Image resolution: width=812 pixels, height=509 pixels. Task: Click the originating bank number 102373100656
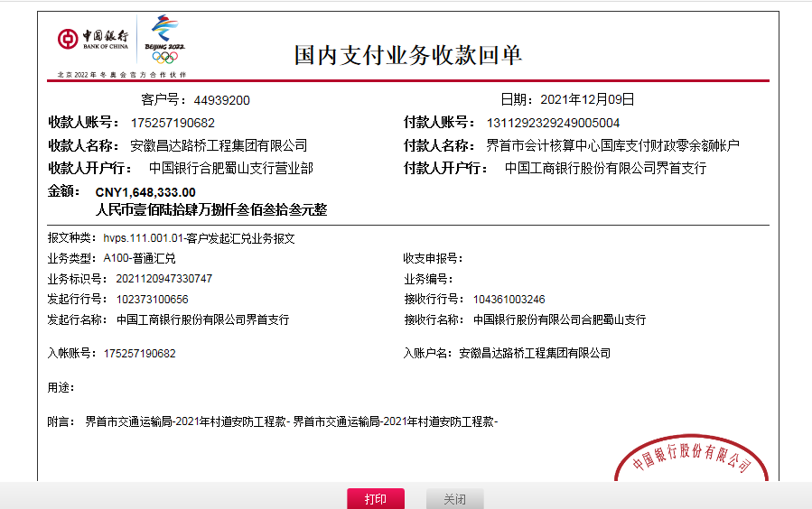tap(153, 299)
